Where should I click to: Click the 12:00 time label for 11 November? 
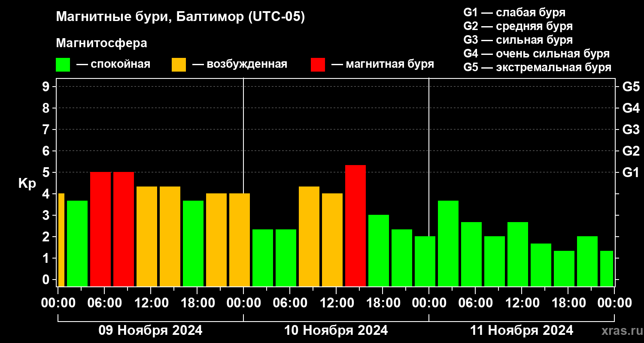coord(522,303)
